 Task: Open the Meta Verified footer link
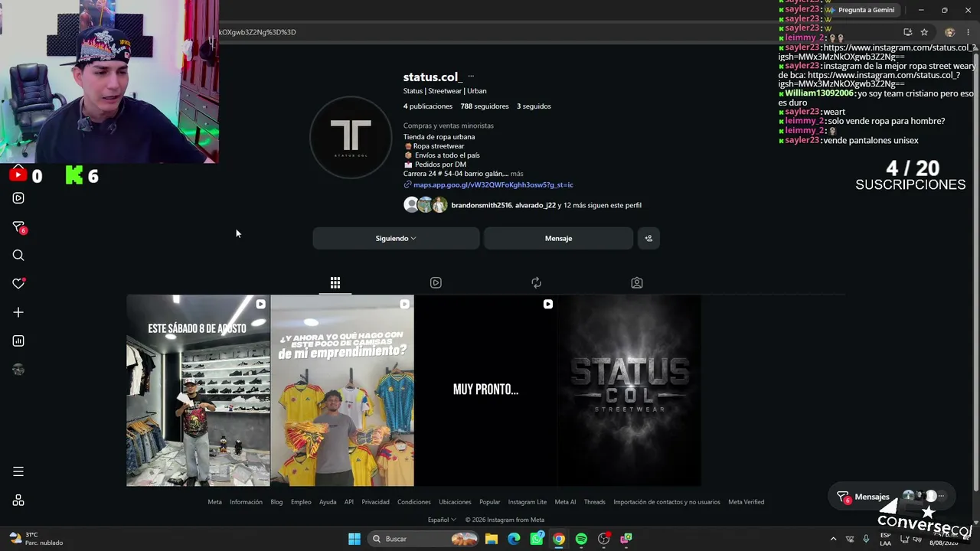click(x=746, y=502)
